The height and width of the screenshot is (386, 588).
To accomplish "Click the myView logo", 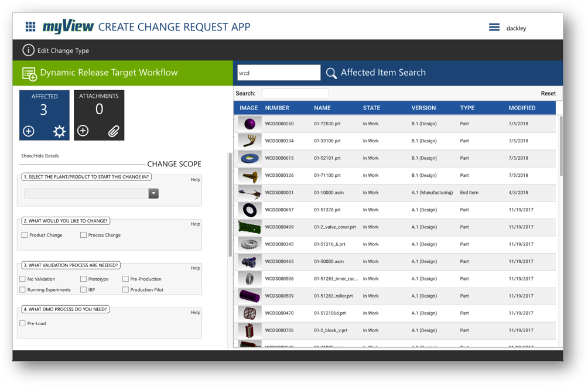I will click(x=68, y=26).
